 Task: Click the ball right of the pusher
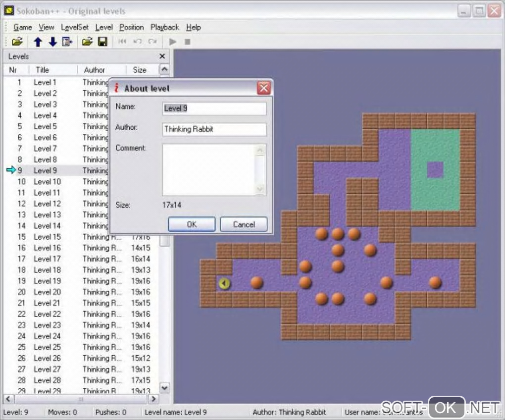(256, 283)
